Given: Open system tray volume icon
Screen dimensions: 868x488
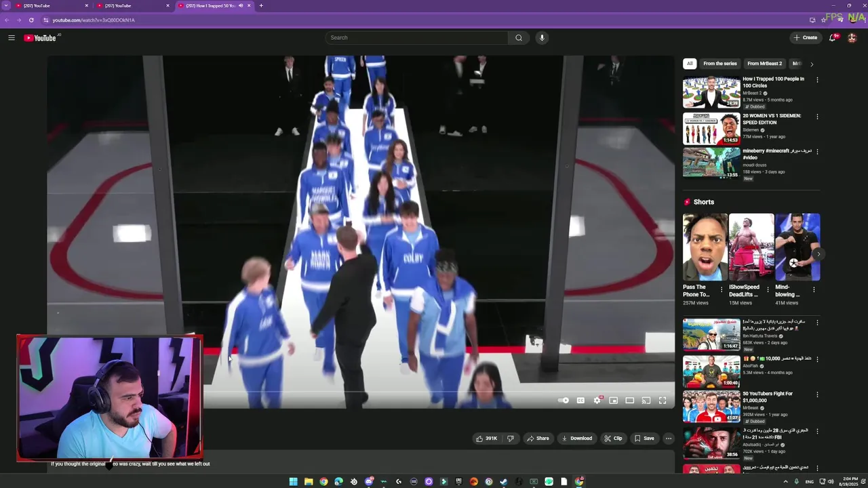Looking at the screenshot, I should coord(831,482).
